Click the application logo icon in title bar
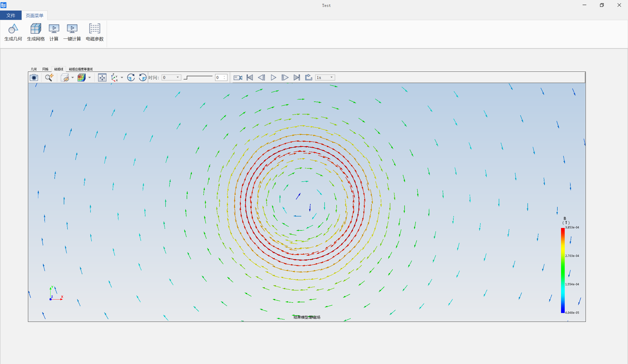 (x=3, y=5)
